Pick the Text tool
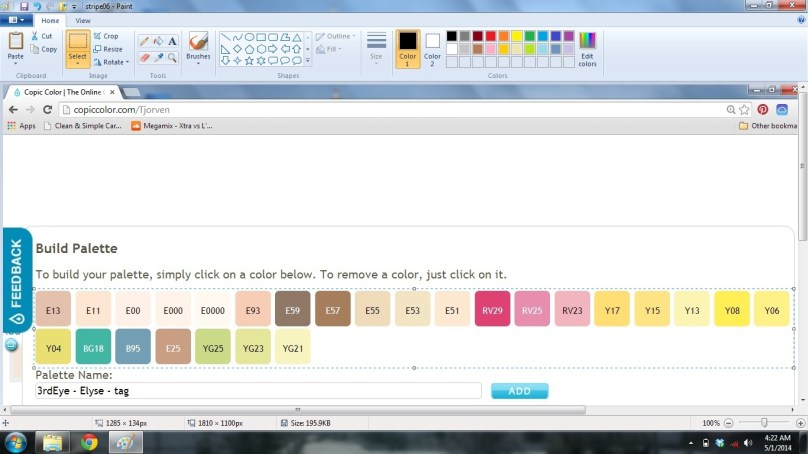This screenshot has height=454, width=809. coord(172,41)
